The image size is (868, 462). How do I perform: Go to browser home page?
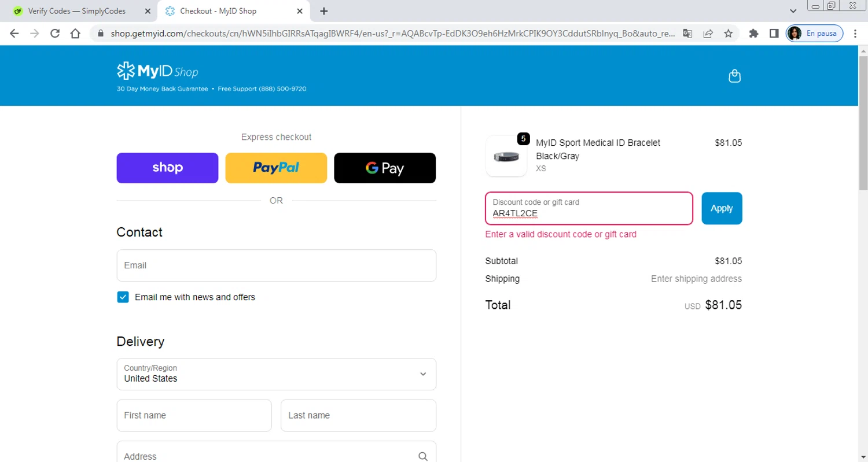(75, 34)
